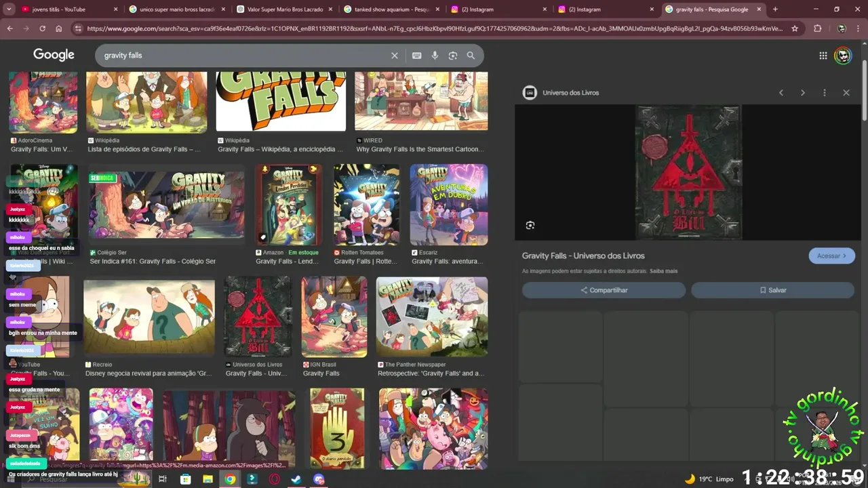This screenshot has width=868, height=488.
Task: Open the Opera browser taskbar icon
Action: pos(275,479)
